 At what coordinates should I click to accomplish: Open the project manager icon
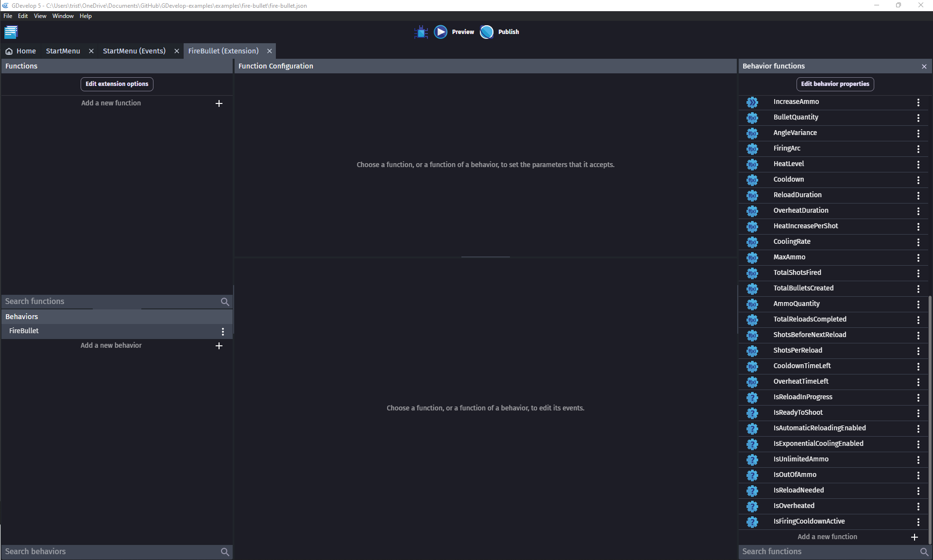pyautogui.click(x=11, y=32)
